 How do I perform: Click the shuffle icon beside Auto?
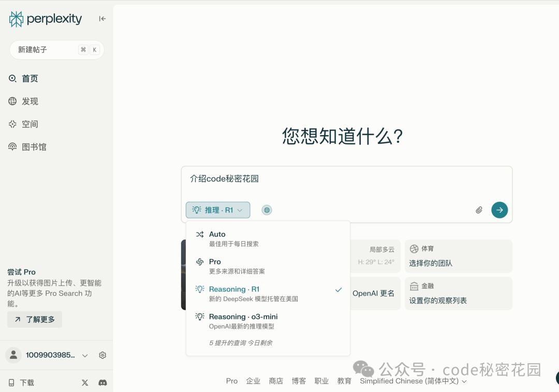[200, 235]
